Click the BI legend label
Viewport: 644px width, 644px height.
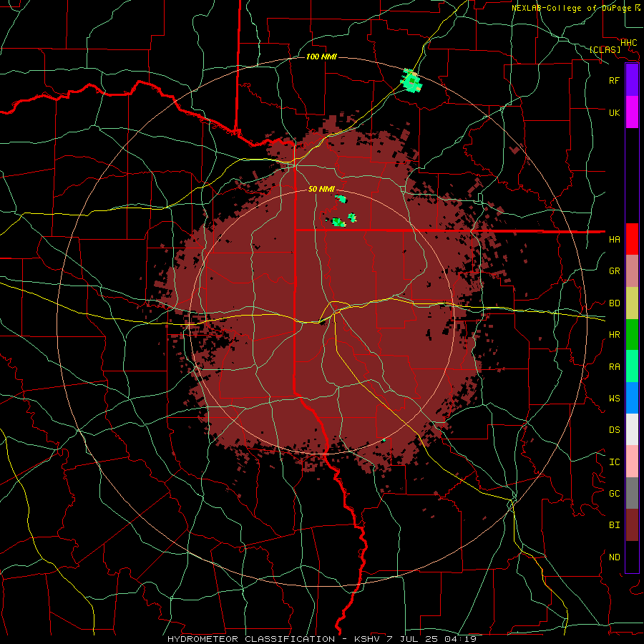pyautogui.click(x=615, y=525)
